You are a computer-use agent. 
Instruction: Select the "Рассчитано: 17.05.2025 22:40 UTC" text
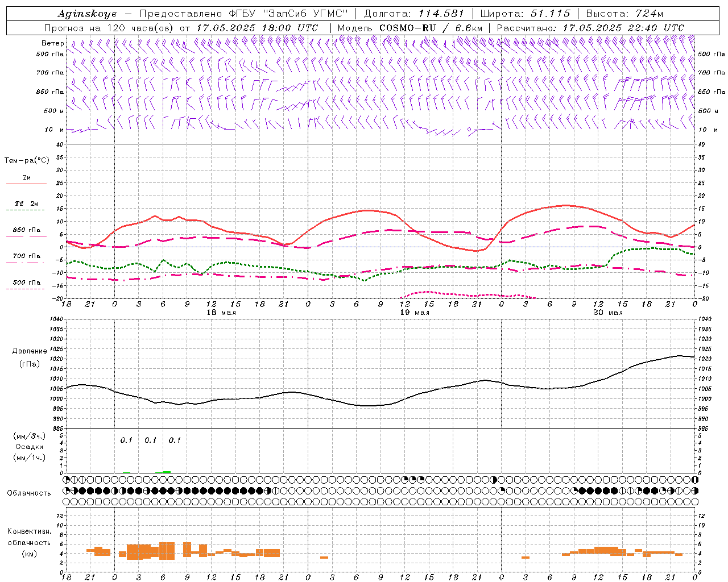[x=590, y=28]
